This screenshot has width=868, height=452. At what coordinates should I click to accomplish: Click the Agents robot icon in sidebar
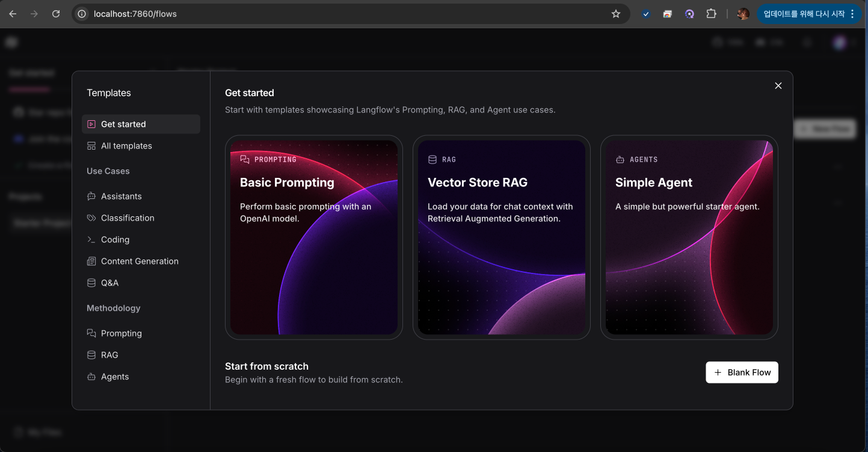(91, 377)
